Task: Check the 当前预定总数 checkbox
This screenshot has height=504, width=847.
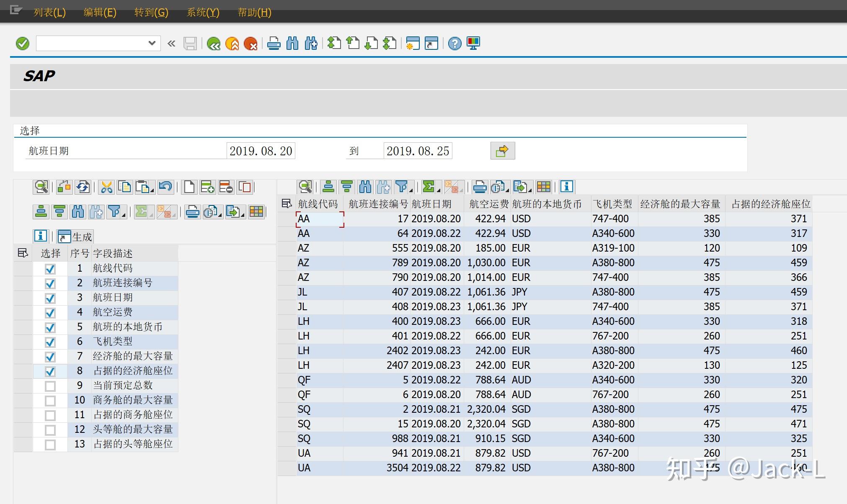Action: tap(50, 386)
